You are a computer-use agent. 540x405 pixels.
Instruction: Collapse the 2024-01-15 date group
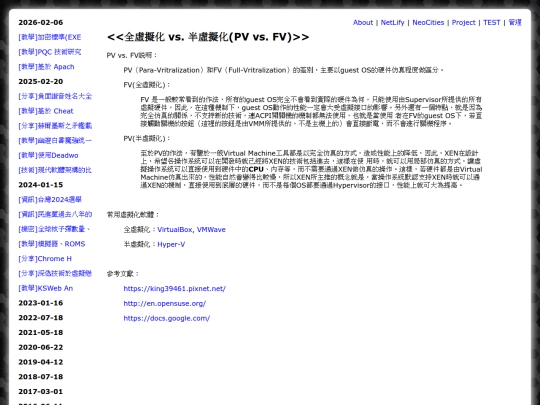coord(41,185)
